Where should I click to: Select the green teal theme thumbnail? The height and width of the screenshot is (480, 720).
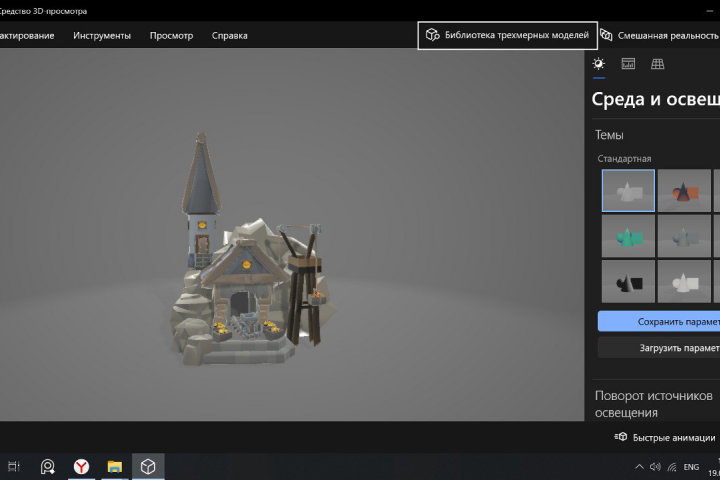(628, 236)
